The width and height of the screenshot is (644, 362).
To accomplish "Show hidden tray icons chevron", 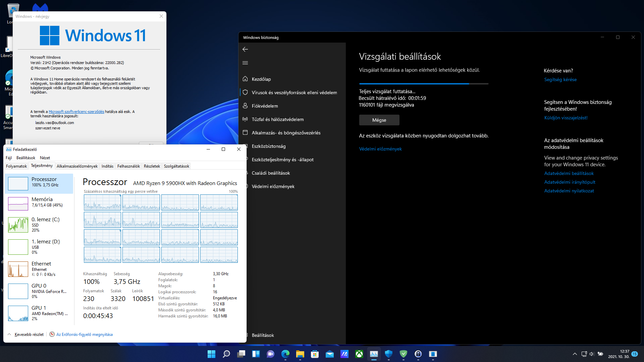I will pyautogui.click(x=575, y=354).
